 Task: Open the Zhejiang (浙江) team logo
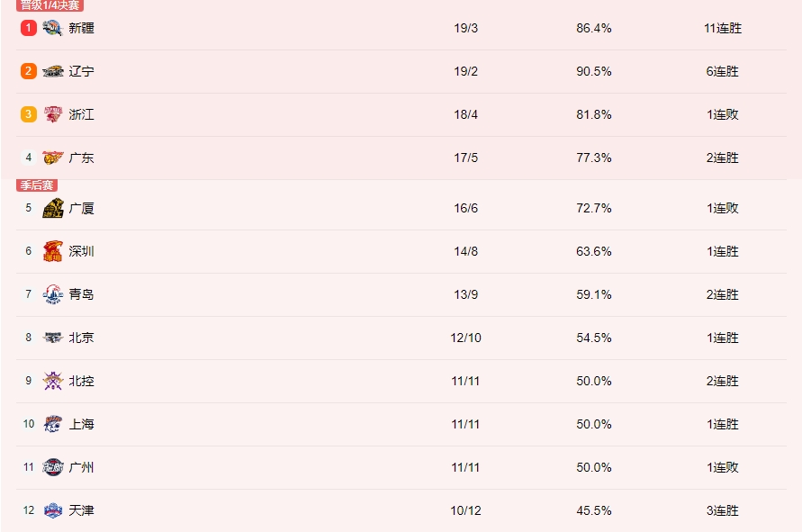pos(53,114)
